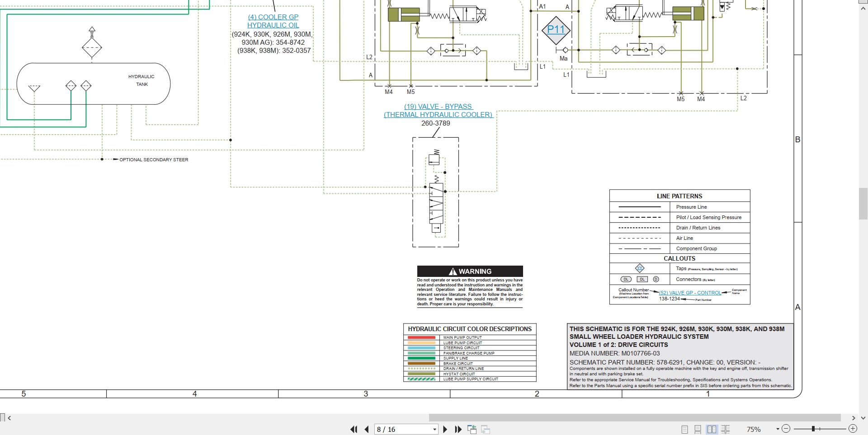This screenshot has width=868, height=435.
Task: Click the SUPPLY LINE green swatch
Action: pyautogui.click(x=421, y=358)
